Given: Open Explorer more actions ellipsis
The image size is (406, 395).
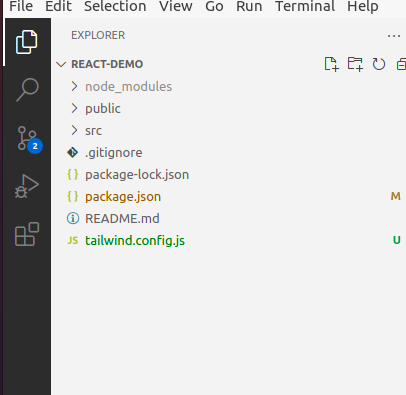Looking at the screenshot, I should [394, 36].
